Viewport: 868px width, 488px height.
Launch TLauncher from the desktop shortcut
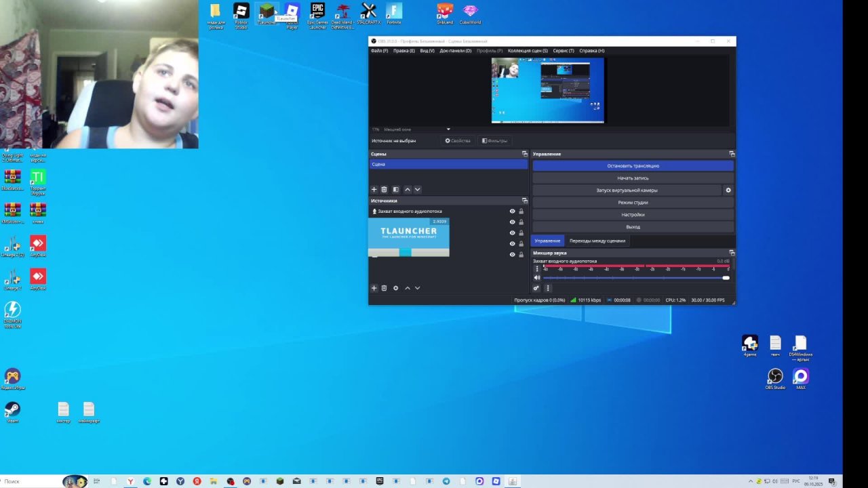[267, 14]
